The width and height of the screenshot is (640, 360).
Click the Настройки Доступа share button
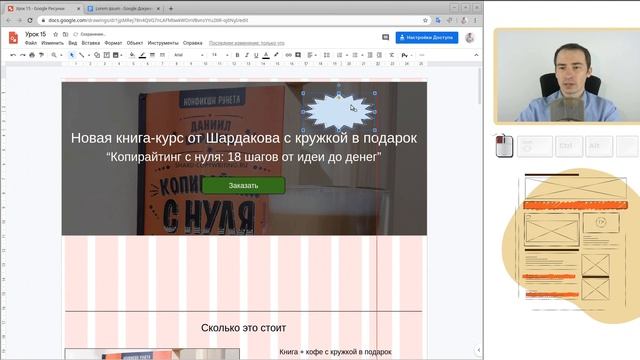[x=427, y=38]
